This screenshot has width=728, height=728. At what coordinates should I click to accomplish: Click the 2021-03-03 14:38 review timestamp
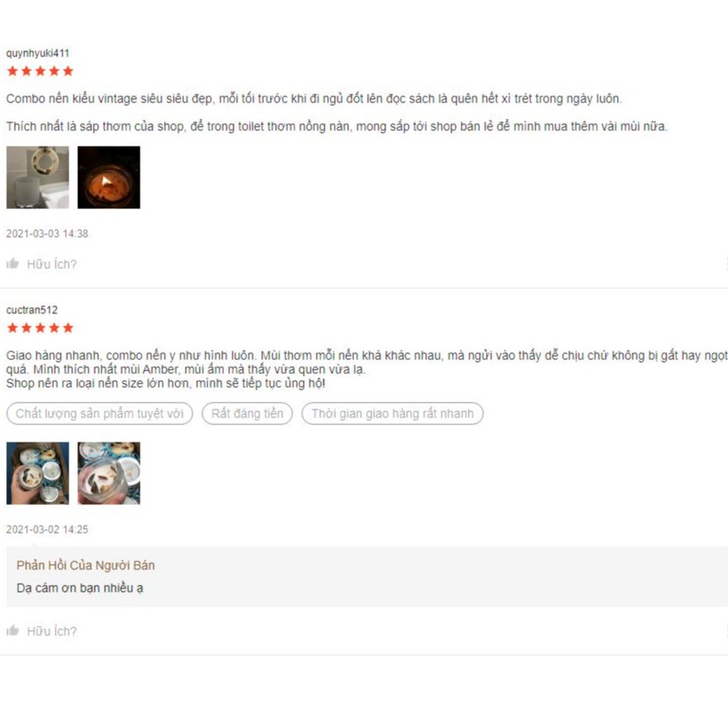click(47, 233)
